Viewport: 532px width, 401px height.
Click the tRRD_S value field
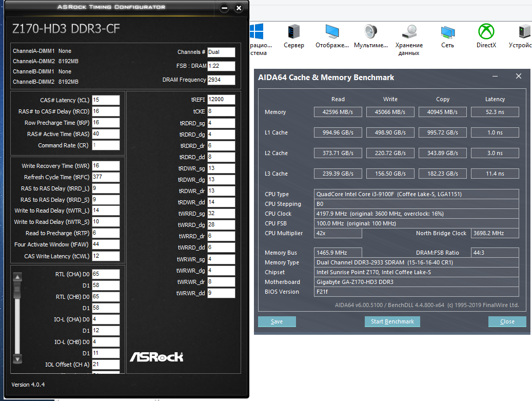coord(106,200)
